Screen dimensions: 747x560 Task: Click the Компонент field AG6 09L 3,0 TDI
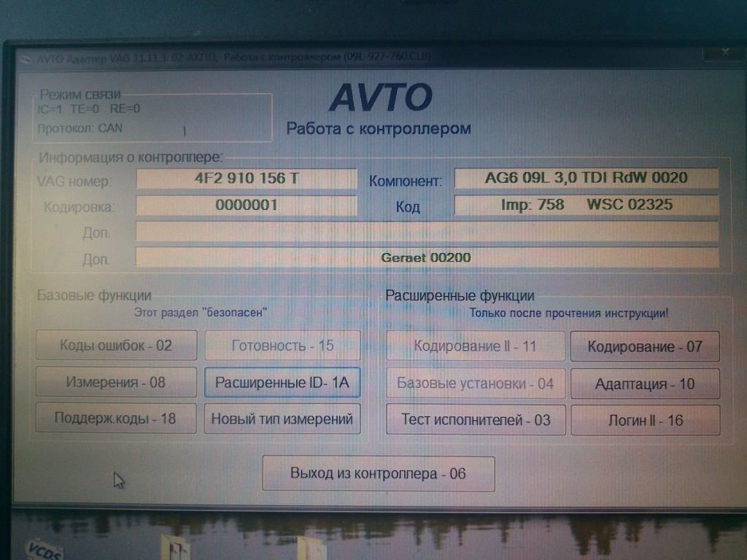tap(587, 178)
